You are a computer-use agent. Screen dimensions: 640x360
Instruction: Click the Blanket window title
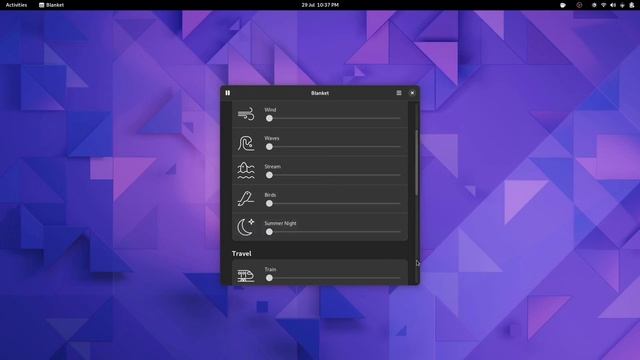click(320, 93)
